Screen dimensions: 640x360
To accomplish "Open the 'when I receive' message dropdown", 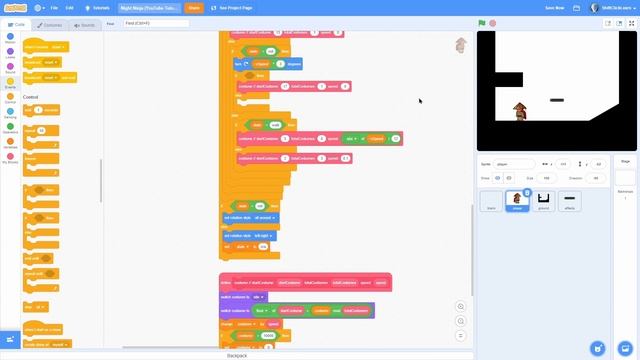I will point(57,47).
